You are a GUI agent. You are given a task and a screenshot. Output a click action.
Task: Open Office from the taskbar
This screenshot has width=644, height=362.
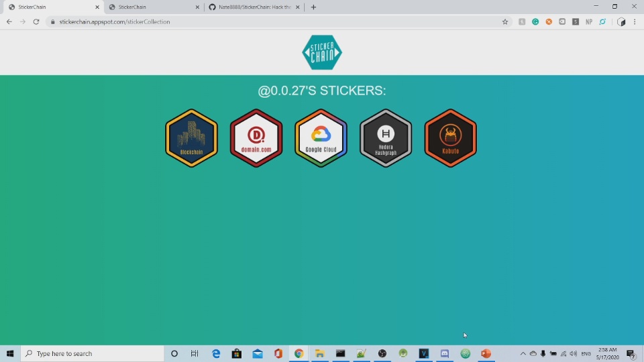pos(278,353)
